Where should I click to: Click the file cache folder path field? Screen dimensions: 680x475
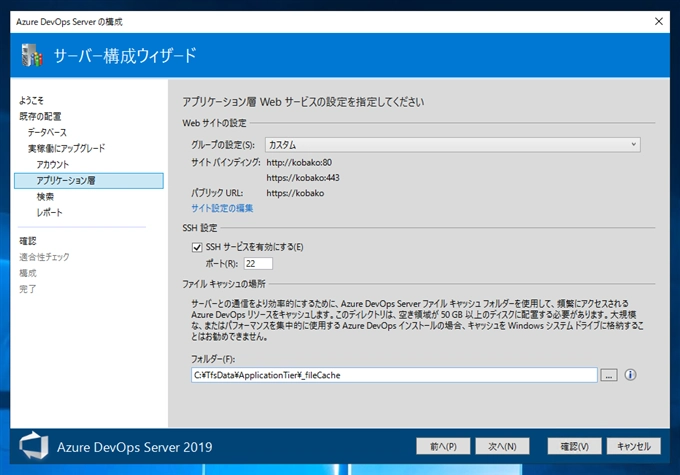pyautogui.click(x=394, y=375)
